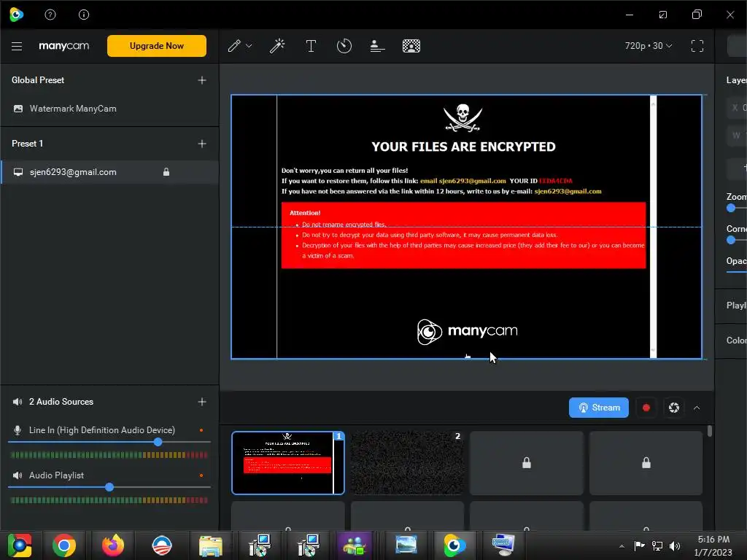
Task: Open Firefox from taskbar
Action: coord(113,545)
